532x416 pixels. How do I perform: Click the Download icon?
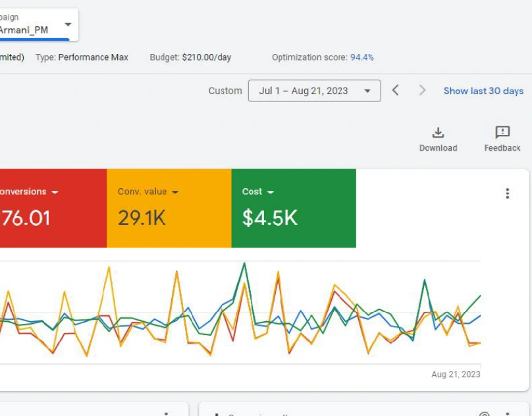[438, 133]
